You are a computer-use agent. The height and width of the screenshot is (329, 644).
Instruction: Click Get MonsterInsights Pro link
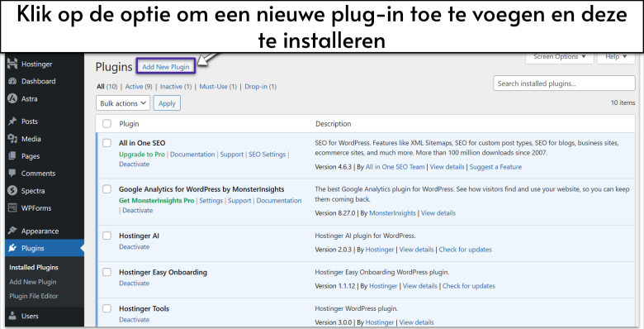coord(157,201)
